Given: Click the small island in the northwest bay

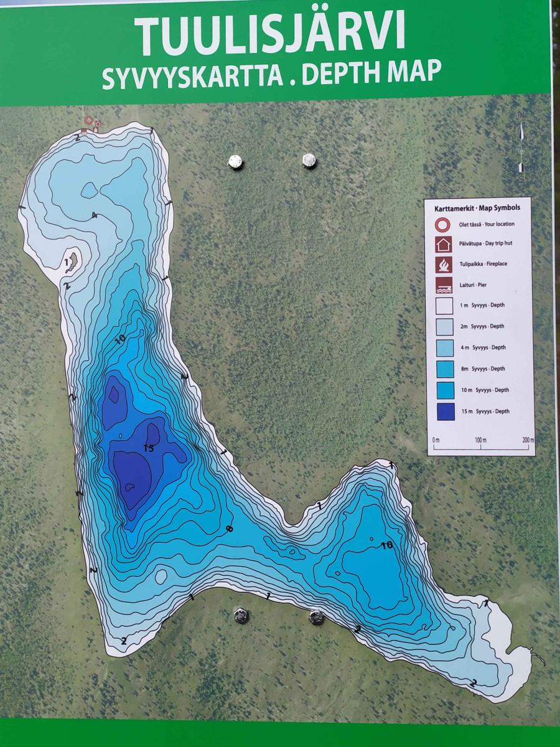Looking at the screenshot, I should [x=72, y=260].
